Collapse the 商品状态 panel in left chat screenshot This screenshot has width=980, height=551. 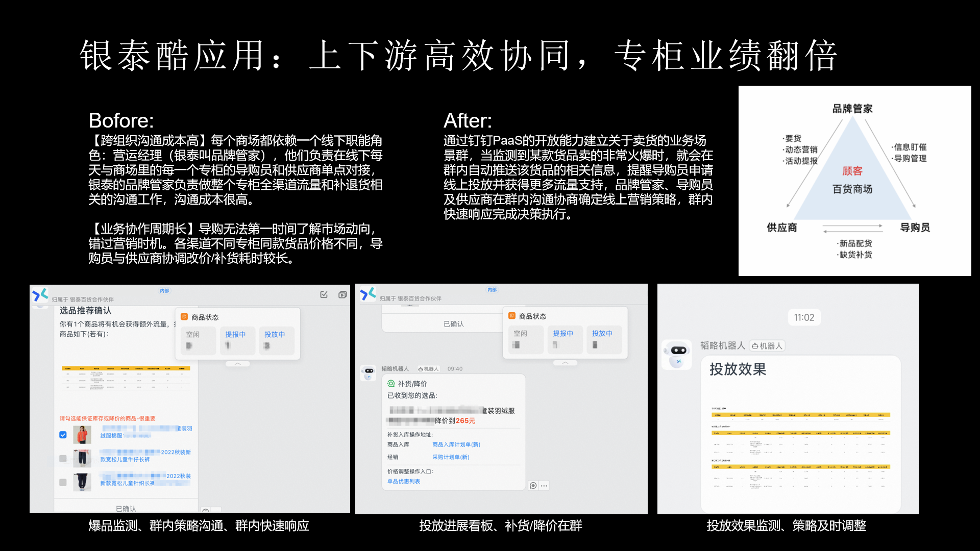(x=237, y=364)
